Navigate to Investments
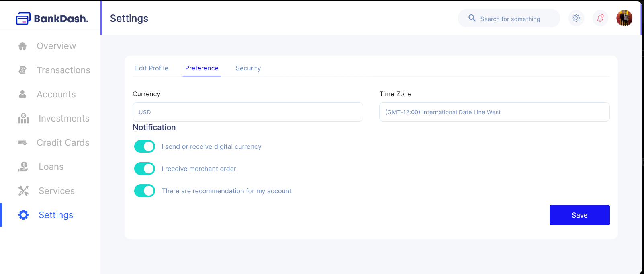Viewport: 644px width, 274px height. (x=64, y=118)
